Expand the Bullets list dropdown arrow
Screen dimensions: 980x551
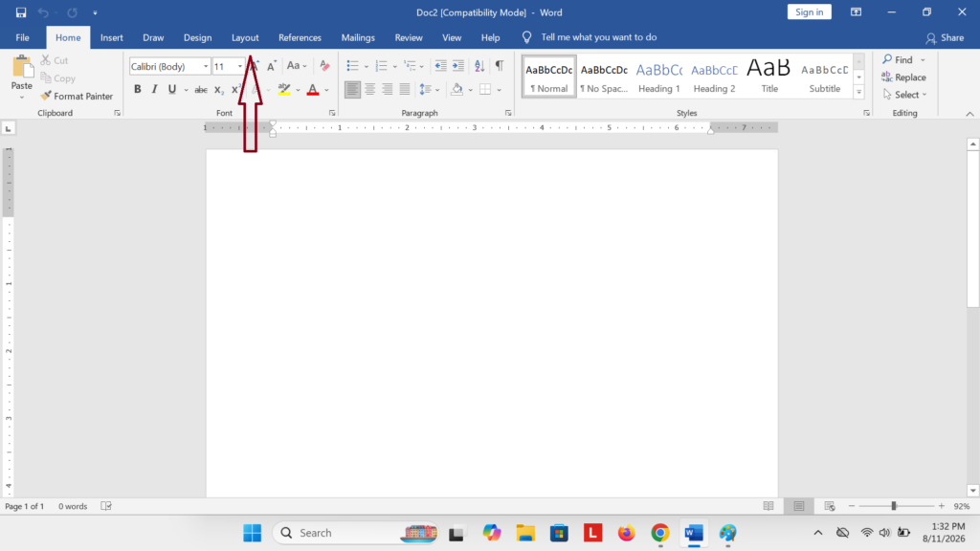coord(367,66)
